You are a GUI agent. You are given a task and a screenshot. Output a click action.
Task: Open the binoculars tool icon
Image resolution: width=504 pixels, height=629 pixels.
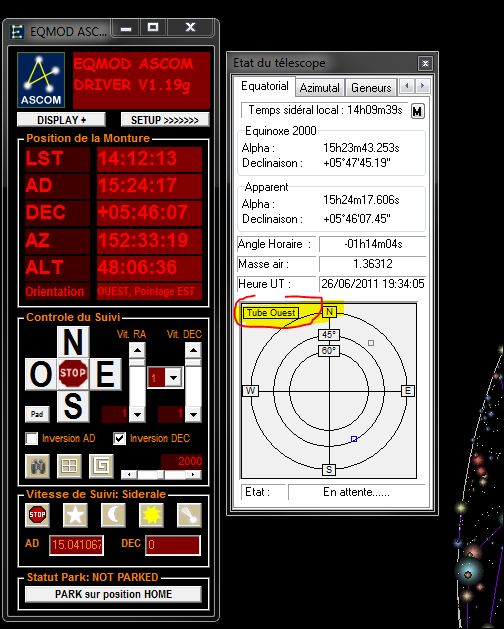coord(37,466)
